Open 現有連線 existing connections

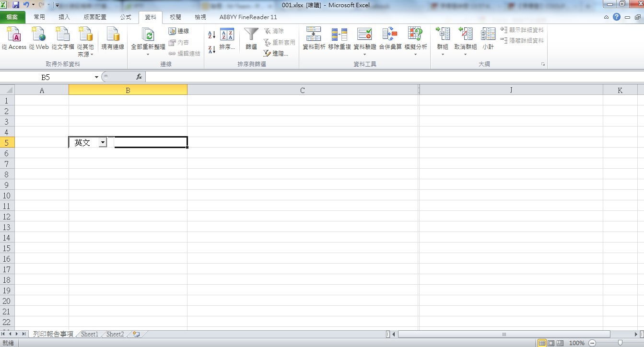[113, 38]
